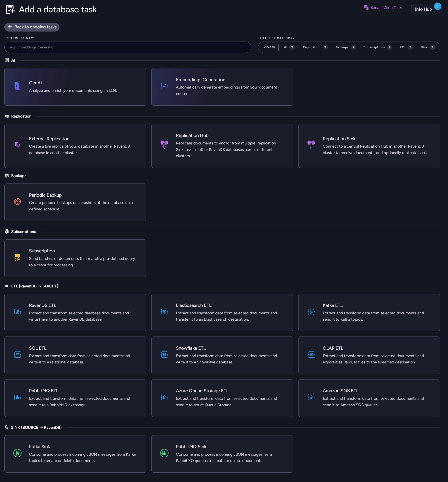Click the External Replication icon

[x=17, y=145]
